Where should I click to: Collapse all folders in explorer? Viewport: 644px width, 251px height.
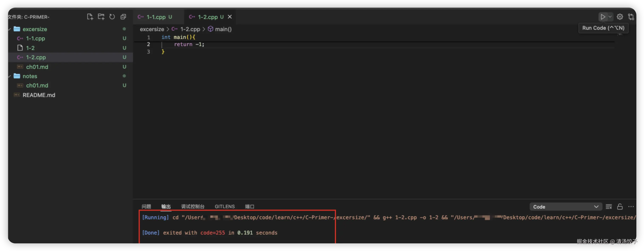(123, 17)
